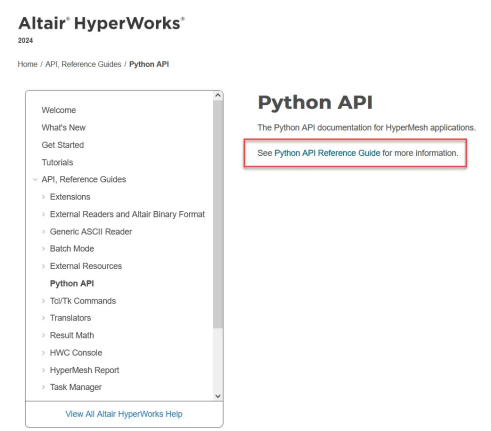Screen dimensions: 491x431
Task: Expand the Translators chevron
Action: [x=43, y=318]
